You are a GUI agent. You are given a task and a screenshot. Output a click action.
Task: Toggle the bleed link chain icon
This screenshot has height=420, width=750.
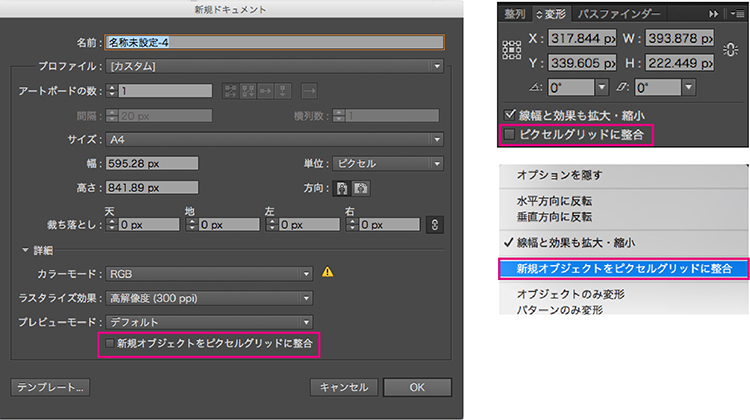pyautogui.click(x=435, y=225)
